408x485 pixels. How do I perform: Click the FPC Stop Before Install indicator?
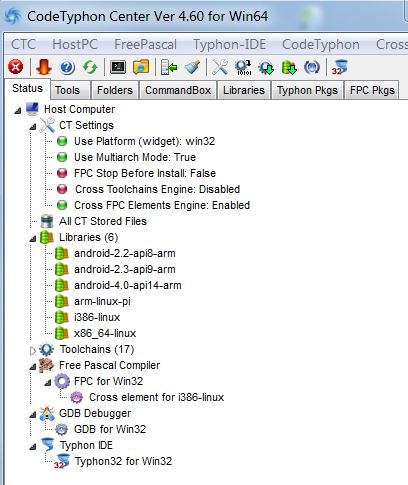coord(62,173)
